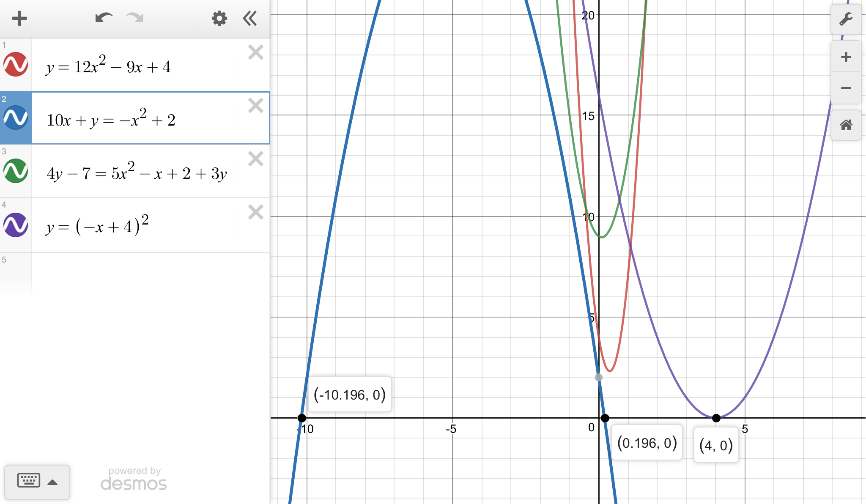
Task: Open graph settings wrench icon
Action: 846,19
